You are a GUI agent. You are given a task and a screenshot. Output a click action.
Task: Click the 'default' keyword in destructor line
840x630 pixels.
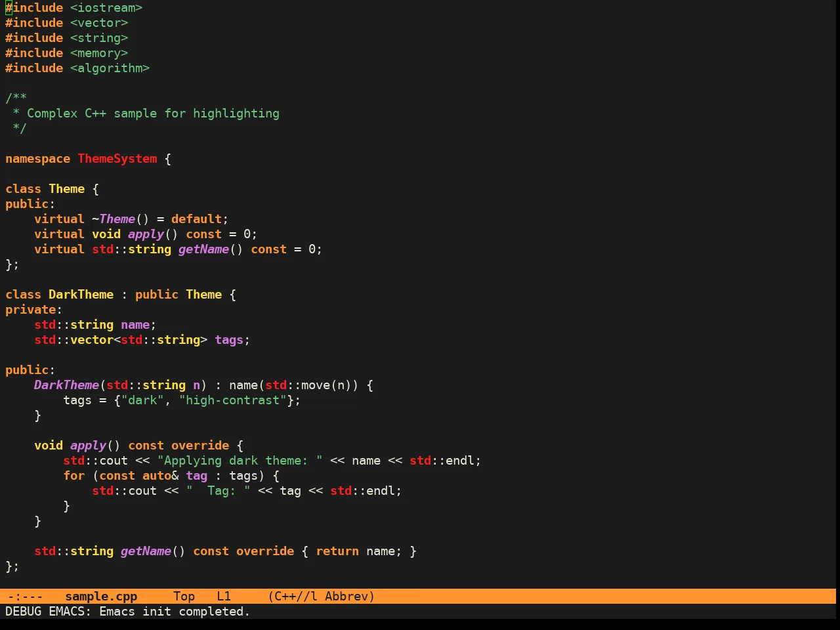pyautogui.click(x=197, y=219)
